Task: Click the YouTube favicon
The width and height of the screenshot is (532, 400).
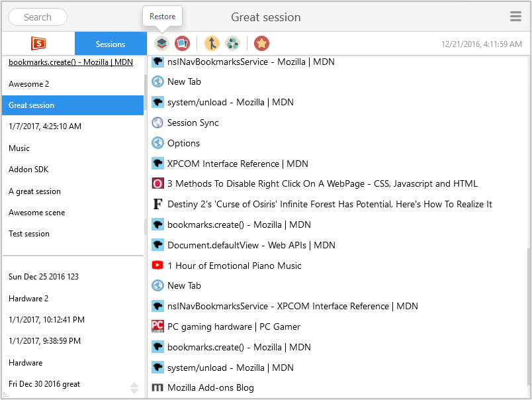Action: point(157,265)
